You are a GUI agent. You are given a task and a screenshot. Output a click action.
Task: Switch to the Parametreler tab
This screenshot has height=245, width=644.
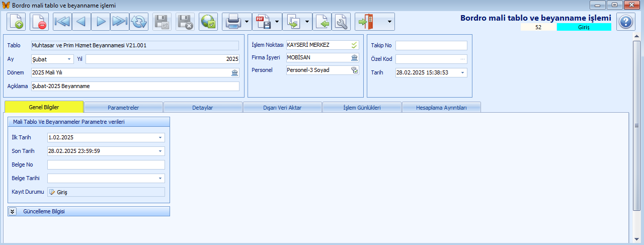click(123, 108)
